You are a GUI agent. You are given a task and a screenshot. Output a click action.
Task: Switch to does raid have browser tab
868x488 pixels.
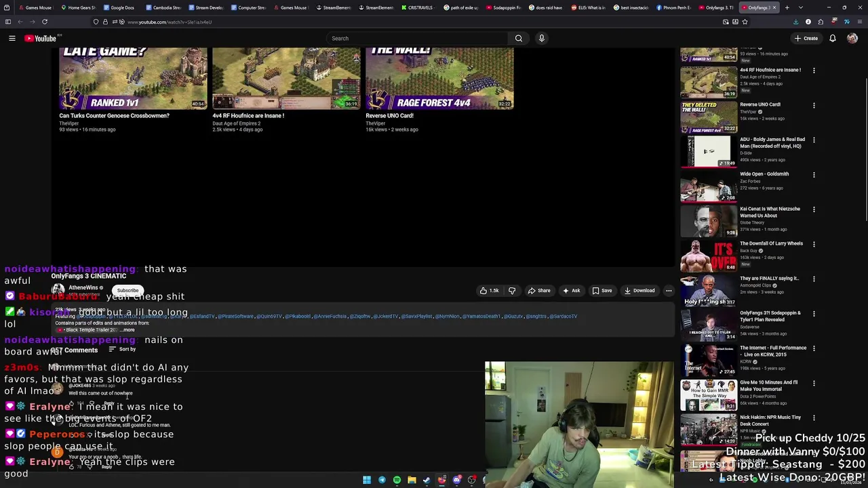coord(546,7)
